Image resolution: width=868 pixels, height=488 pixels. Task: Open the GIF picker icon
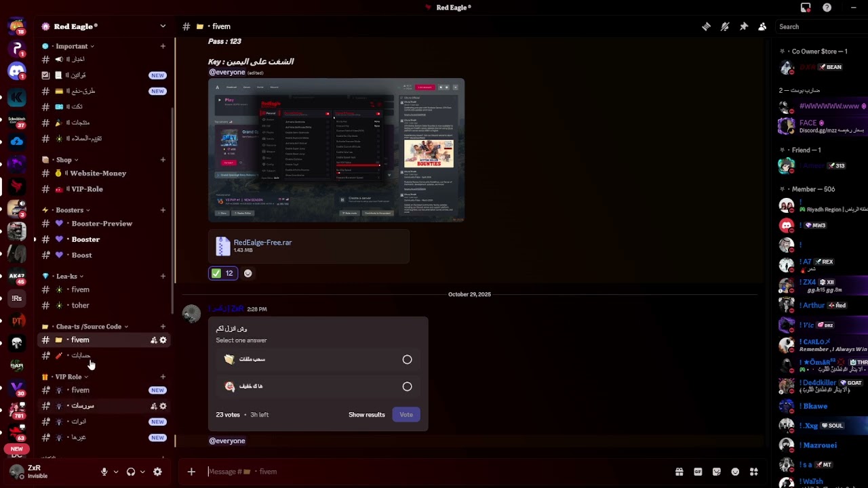pyautogui.click(x=698, y=472)
